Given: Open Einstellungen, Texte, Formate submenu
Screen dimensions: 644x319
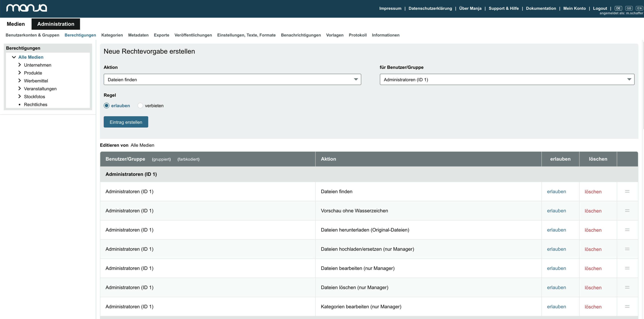Looking at the screenshot, I should pyautogui.click(x=246, y=35).
